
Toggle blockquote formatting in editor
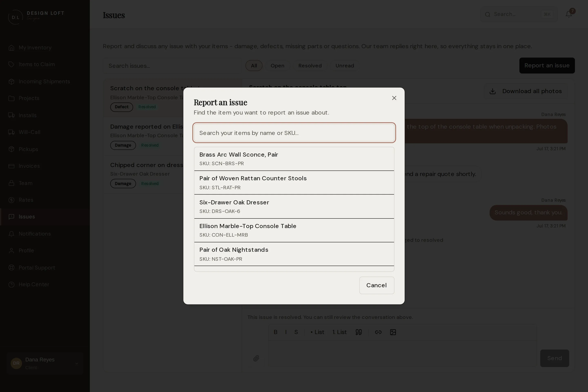359,332
